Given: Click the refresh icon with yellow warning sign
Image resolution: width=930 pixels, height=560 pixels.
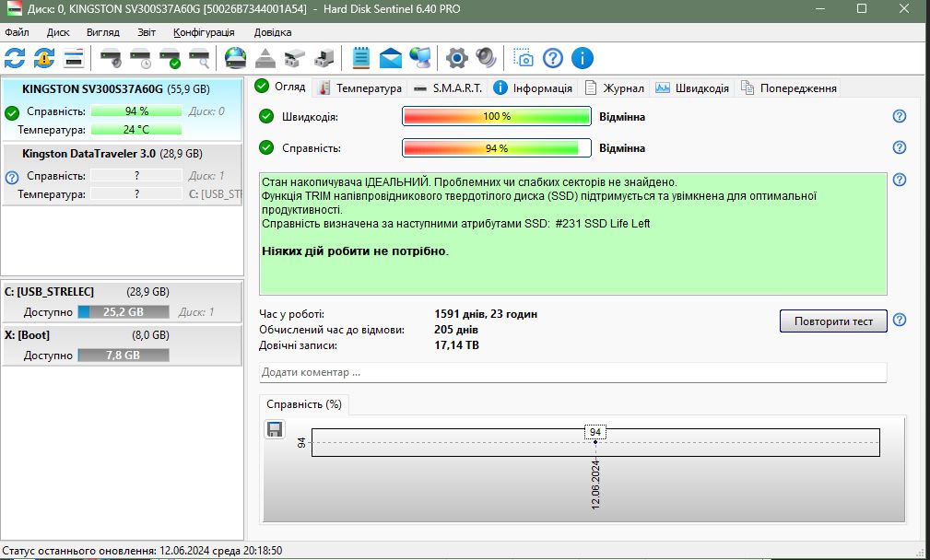Looking at the screenshot, I should click(x=44, y=58).
